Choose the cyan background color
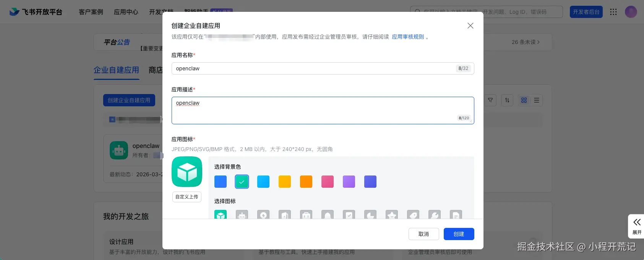The height and width of the screenshot is (260, 644). [263, 182]
